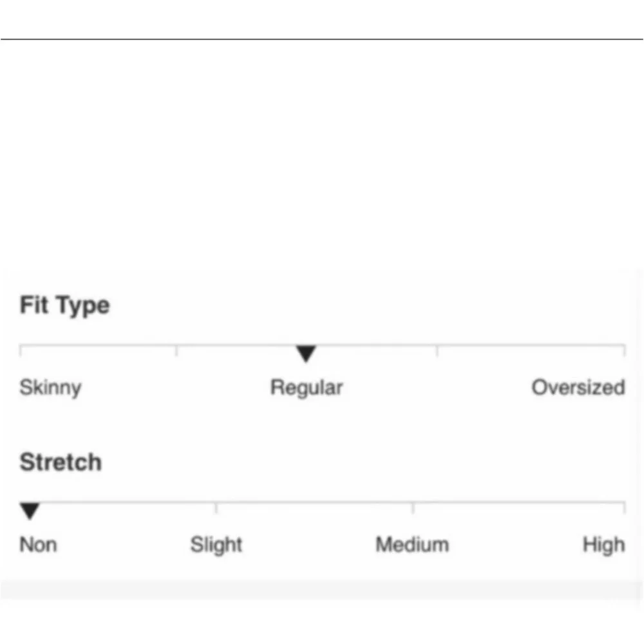Viewport: 644px width, 644px height.
Task: Select the Oversized fit label
Action: click(x=578, y=388)
